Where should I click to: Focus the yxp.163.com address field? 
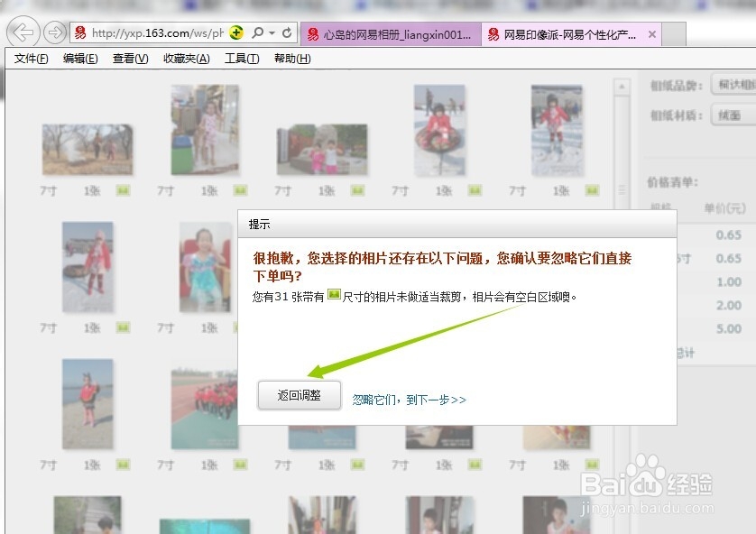coord(157,32)
